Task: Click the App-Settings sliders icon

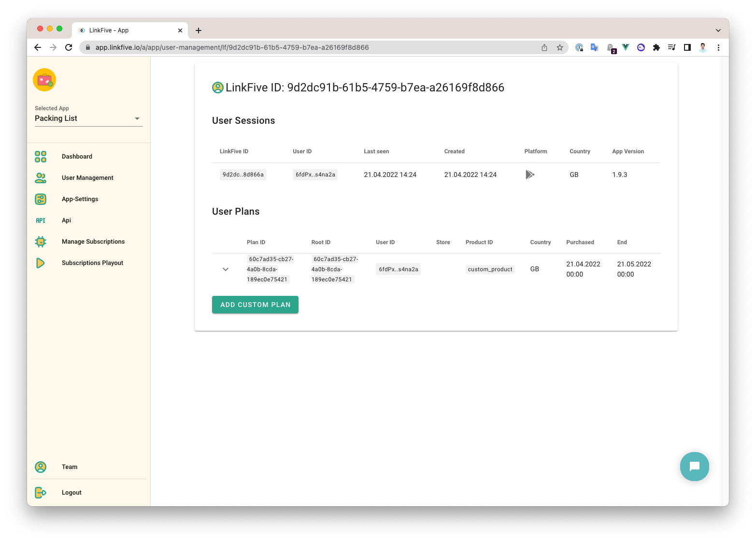Action: (x=41, y=199)
